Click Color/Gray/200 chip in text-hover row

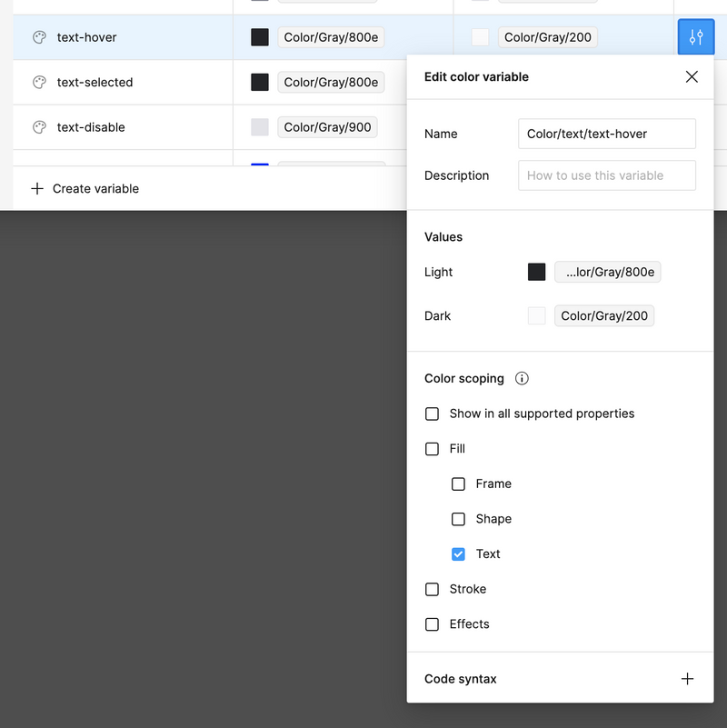click(x=548, y=37)
